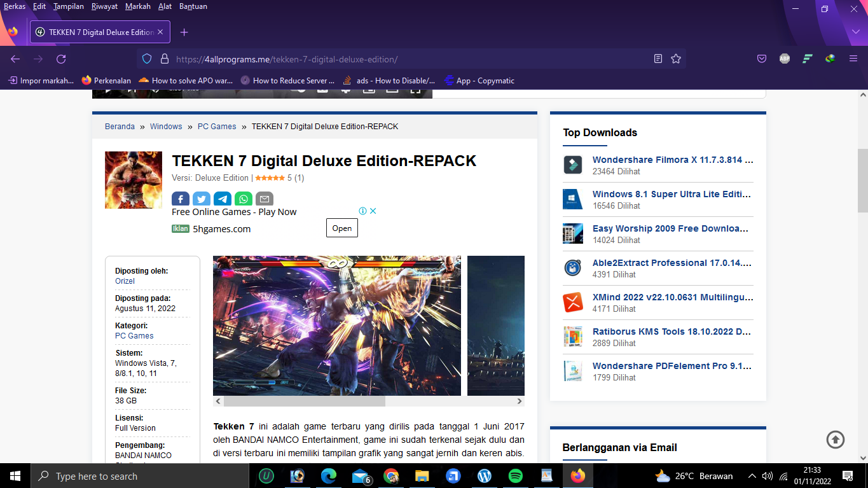This screenshot has width=868, height=488.
Task: Click the Open ad button
Action: (342, 228)
